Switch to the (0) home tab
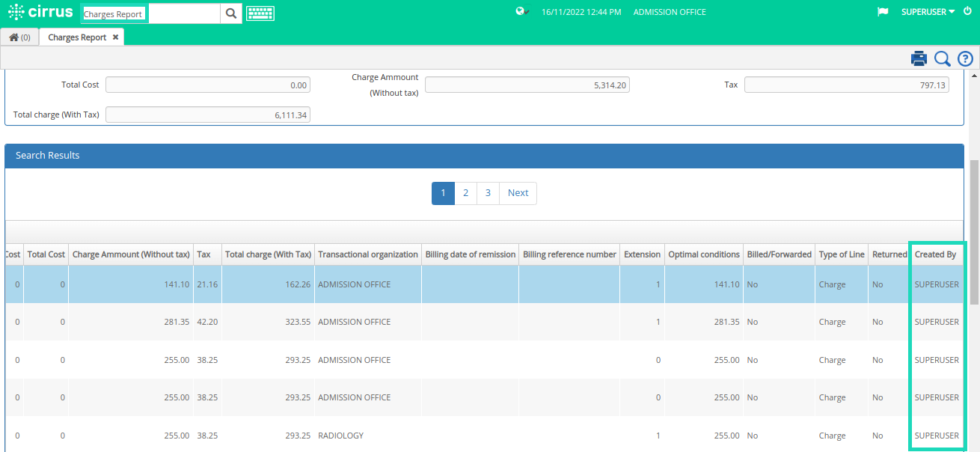Screen dimensions: 980x452 [19, 36]
